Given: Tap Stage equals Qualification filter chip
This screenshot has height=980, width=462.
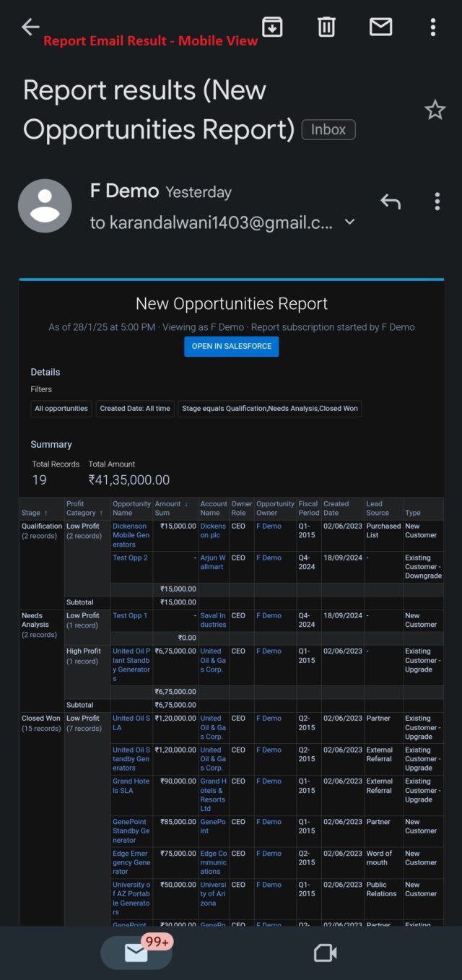Looking at the screenshot, I should point(270,408).
